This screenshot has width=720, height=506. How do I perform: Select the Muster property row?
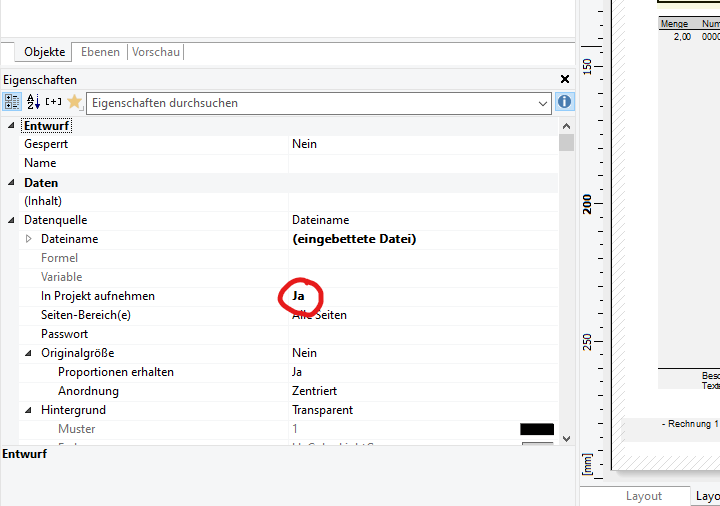288,429
